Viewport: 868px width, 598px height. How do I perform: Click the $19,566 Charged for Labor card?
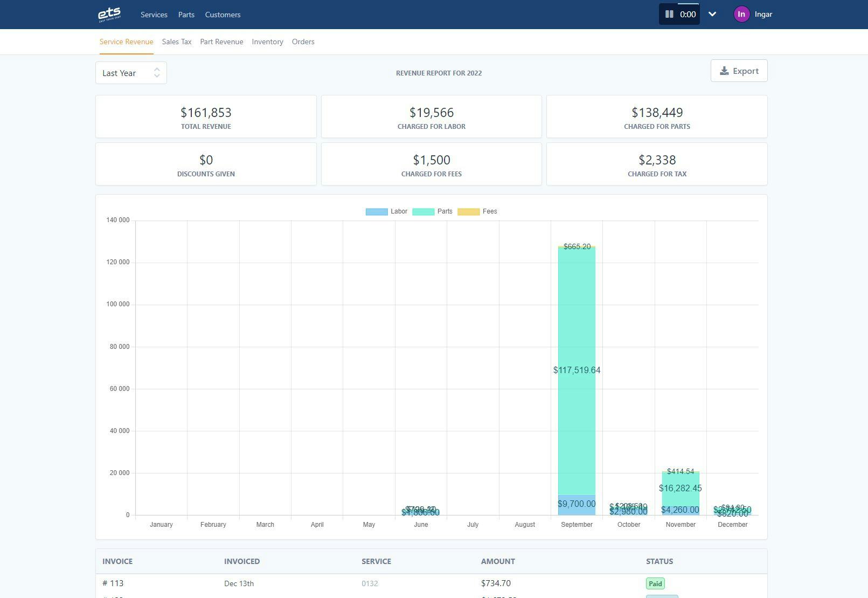pos(432,116)
